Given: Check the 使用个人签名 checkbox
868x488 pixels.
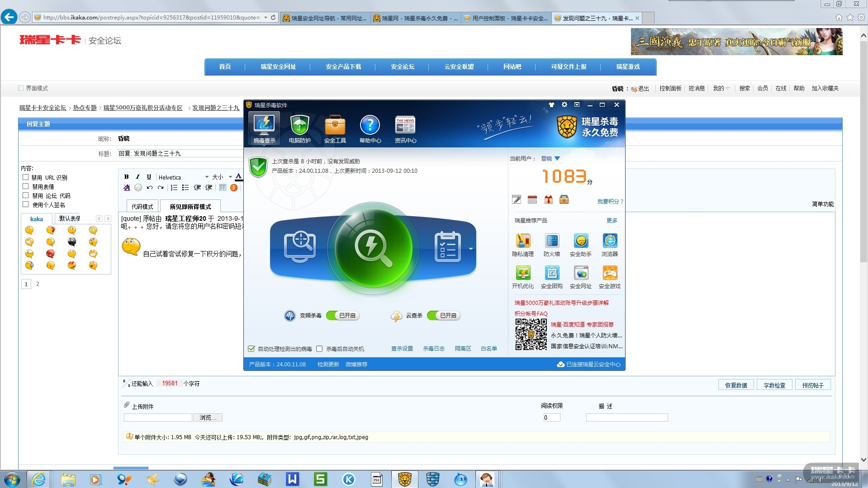Looking at the screenshot, I should [x=26, y=204].
